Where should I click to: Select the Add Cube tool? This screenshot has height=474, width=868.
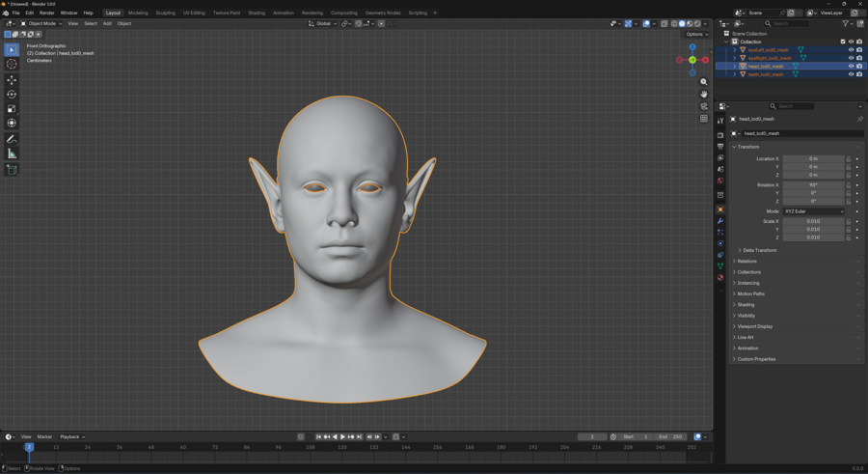(x=12, y=170)
